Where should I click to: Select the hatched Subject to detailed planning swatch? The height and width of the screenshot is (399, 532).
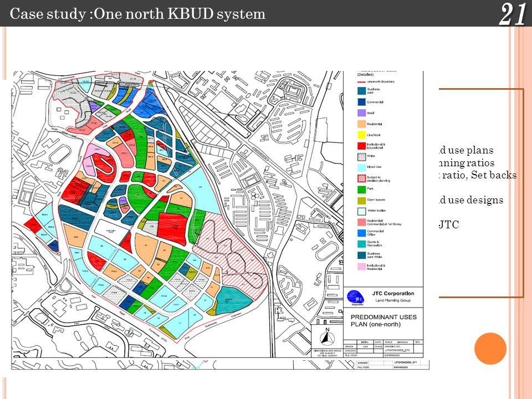click(x=361, y=178)
